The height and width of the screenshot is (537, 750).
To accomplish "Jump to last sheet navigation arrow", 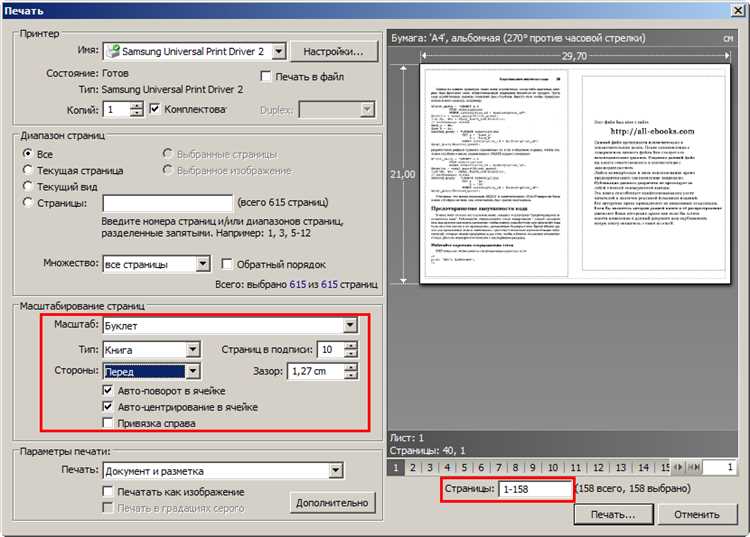I will (694, 468).
